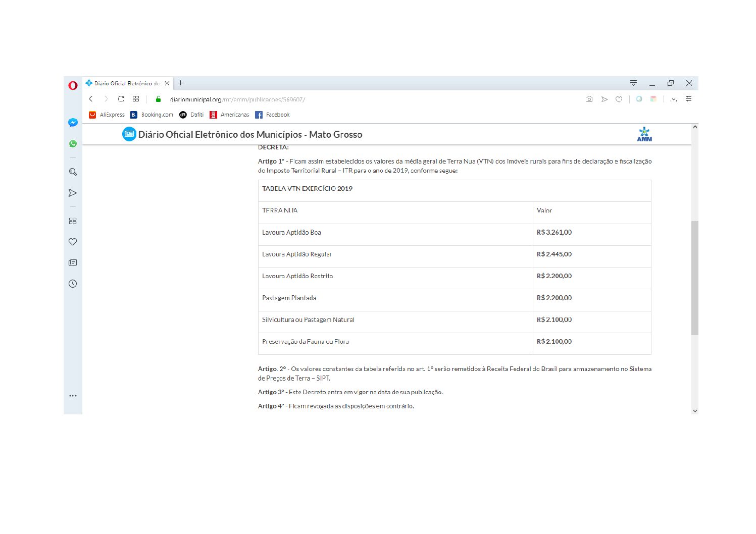Open the sidebar history clock

[x=73, y=284]
